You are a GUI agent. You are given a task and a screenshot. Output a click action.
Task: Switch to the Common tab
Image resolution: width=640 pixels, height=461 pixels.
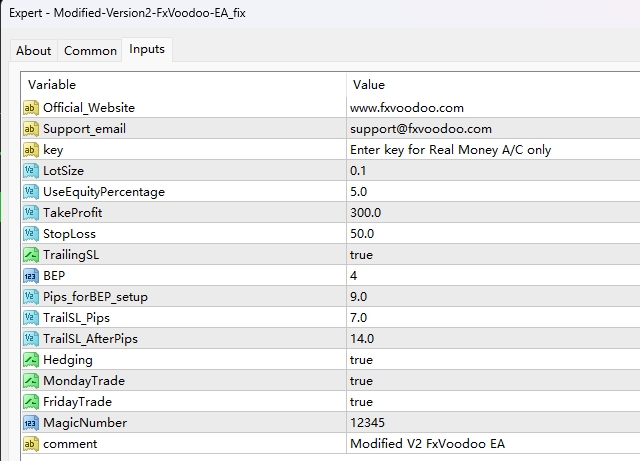pos(90,51)
